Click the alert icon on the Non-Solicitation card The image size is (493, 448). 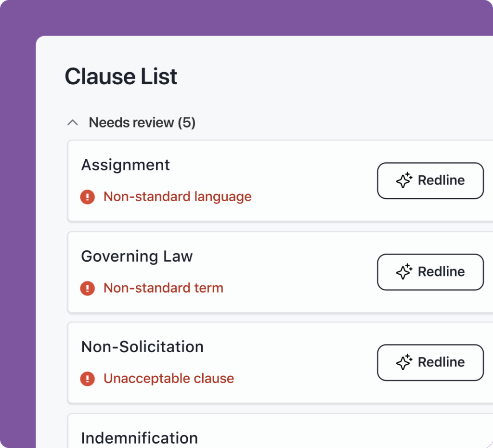pos(88,379)
